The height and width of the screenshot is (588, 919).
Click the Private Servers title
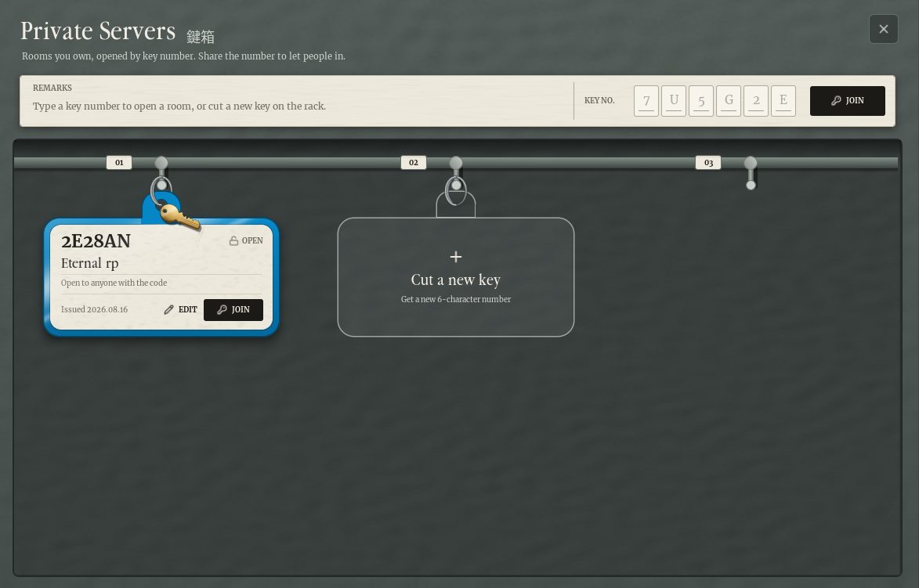pos(98,31)
